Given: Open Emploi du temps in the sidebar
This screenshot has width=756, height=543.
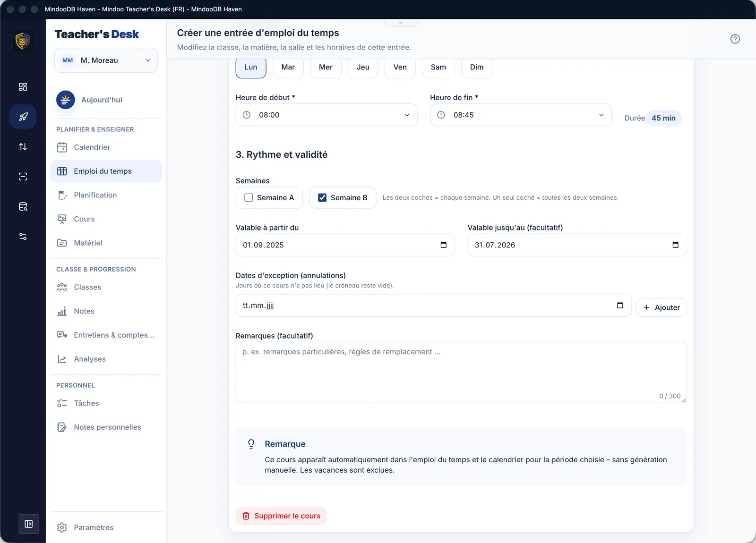Looking at the screenshot, I should 106,171.
